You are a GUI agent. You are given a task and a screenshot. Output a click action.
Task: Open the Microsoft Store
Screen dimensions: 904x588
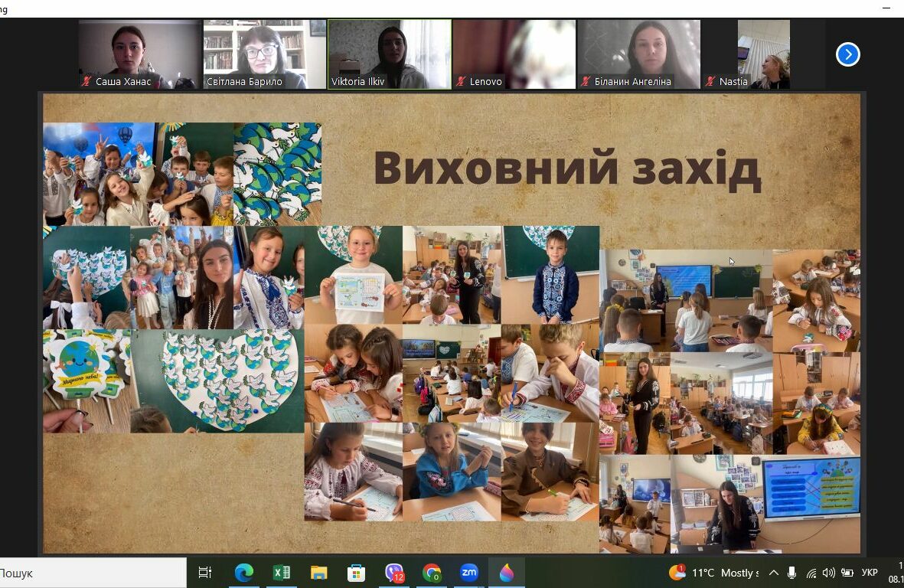coord(357,572)
